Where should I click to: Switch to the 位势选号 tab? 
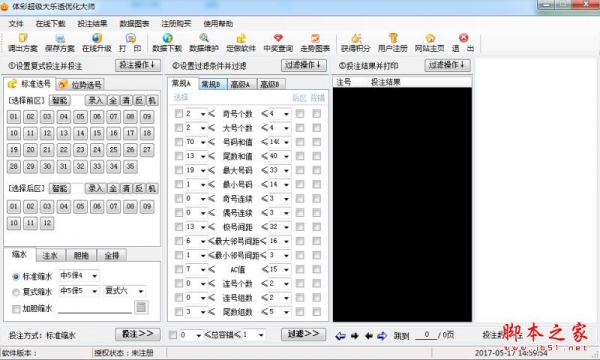point(81,85)
